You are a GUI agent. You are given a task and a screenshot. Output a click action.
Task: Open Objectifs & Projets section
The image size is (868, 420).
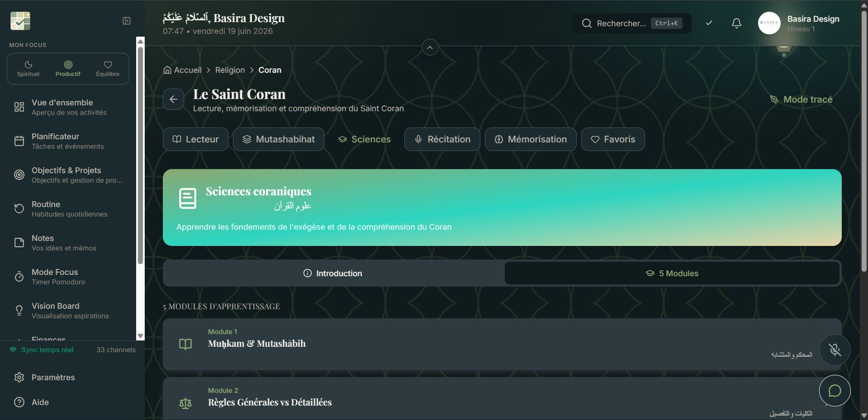(68, 175)
